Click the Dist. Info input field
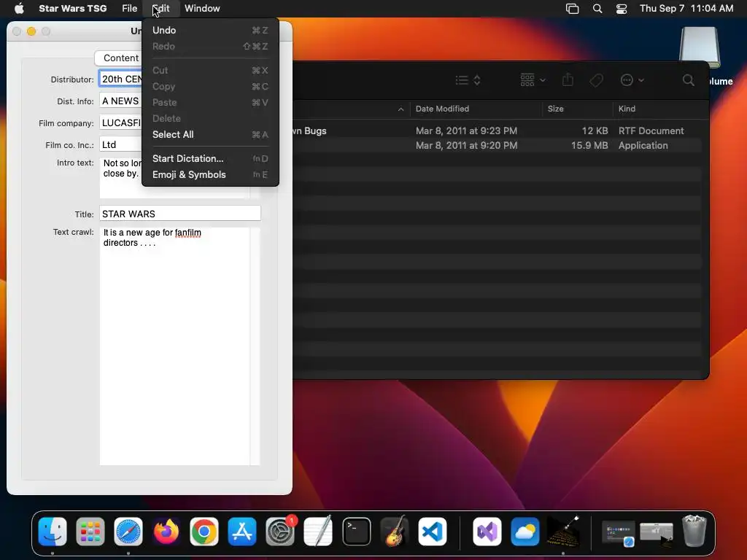 point(121,101)
